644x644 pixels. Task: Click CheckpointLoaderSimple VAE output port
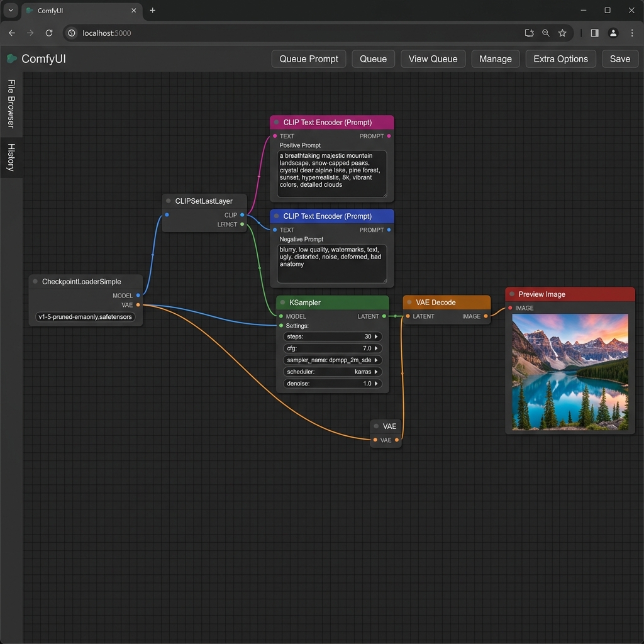point(138,305)
